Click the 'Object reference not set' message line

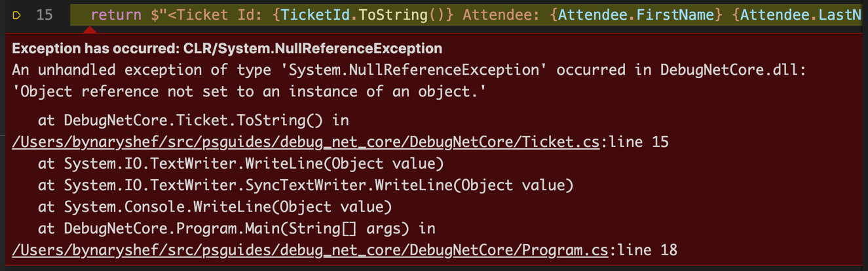coord(249,92)
